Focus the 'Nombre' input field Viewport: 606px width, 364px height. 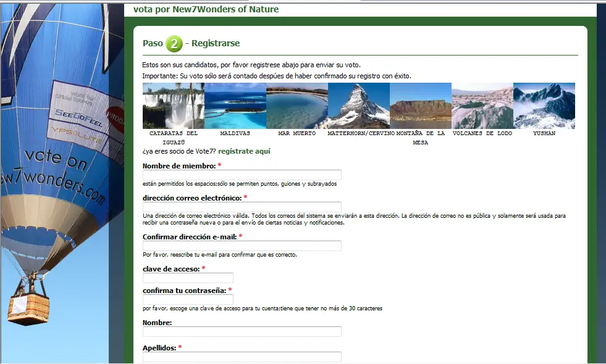[242, 331]
